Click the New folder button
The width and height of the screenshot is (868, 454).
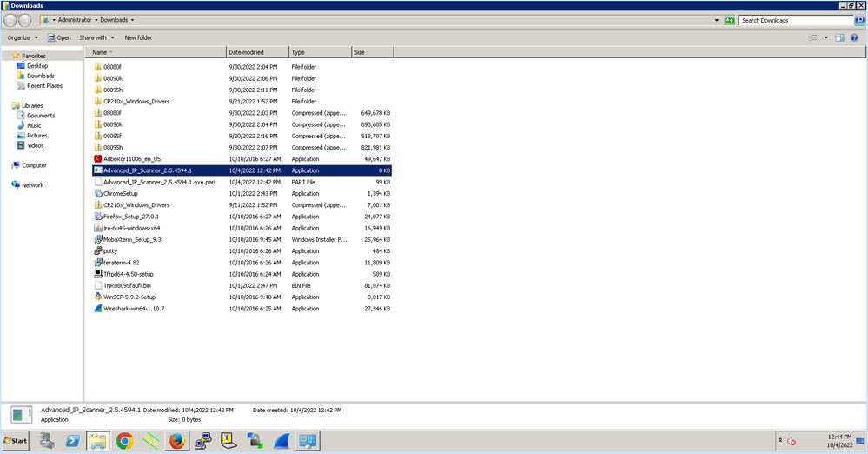pyautogui.click(x=138, y=37)
